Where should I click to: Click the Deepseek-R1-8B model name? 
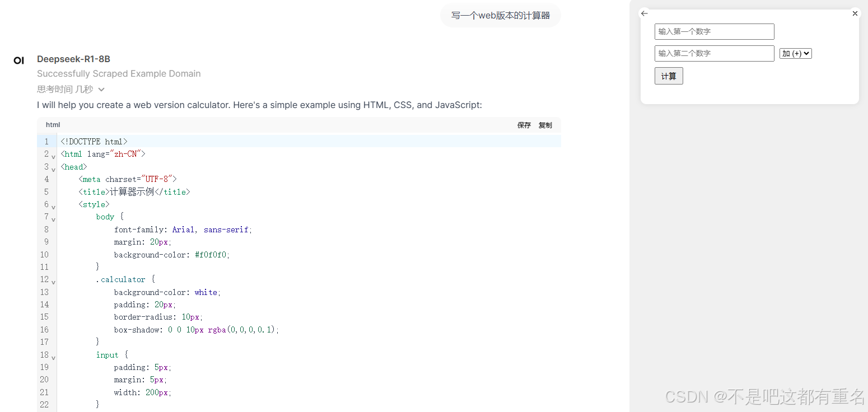click(73, 59)
